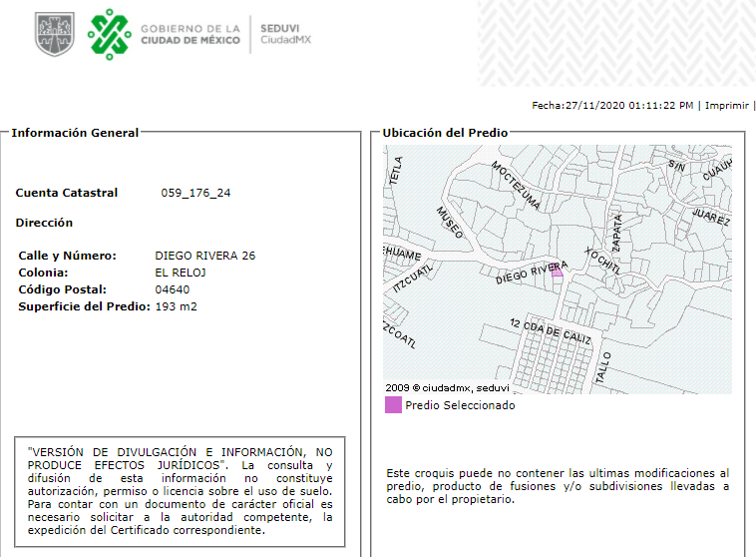The width and height of the screenshot is (756, 557).
Task: Select the colonia value EL RELOJ
Action: [x=181, y=273]
